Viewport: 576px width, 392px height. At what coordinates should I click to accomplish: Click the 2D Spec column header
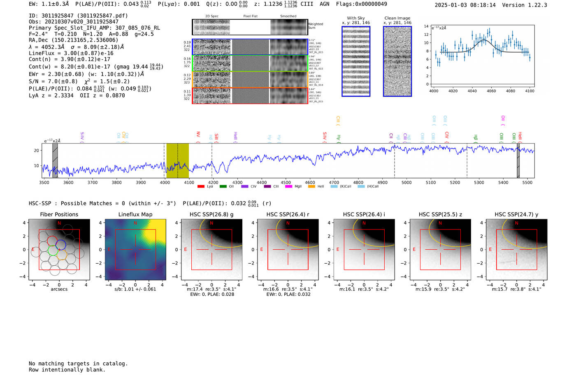tap(212, 16)
